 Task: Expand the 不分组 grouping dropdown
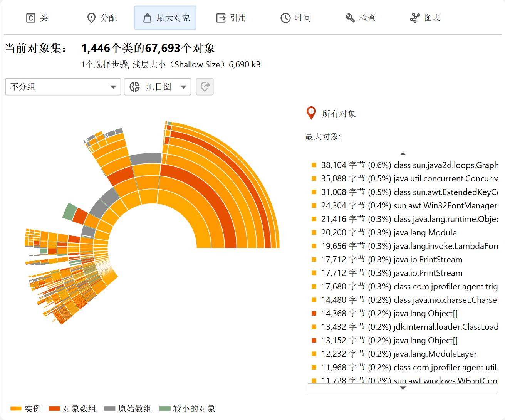pos(63,87)
